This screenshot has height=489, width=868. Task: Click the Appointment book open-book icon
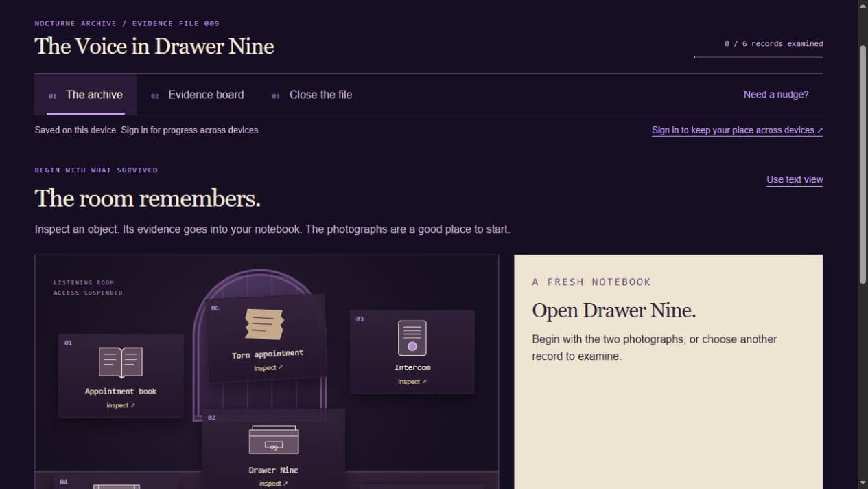[121, 363]
